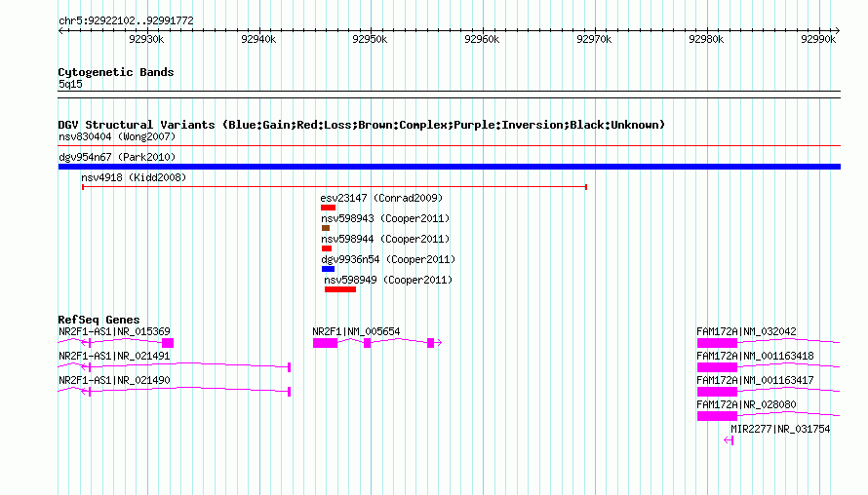Viewport: 868px width, 495px height.
Task: Open gene NR2F1-AS1|NR_021491 label
Action: (x=114, y=357)
